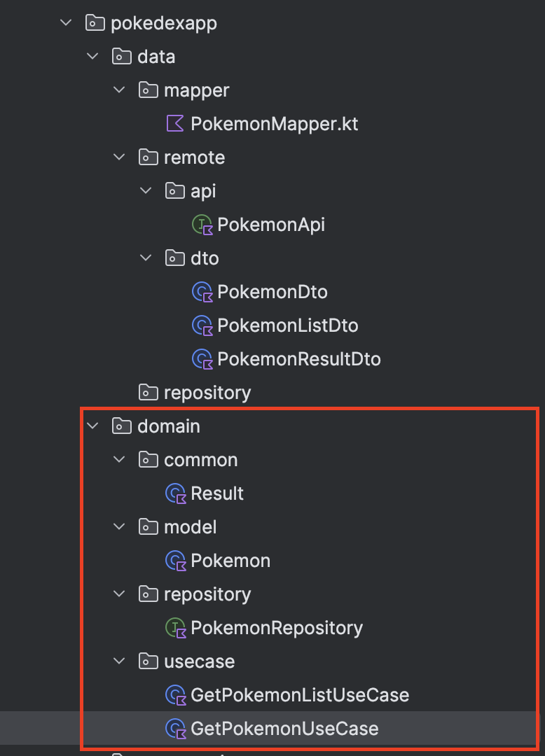Collapse the mapper folder chevron
Screen dimensions: 545x756
[x=119, y=90]
